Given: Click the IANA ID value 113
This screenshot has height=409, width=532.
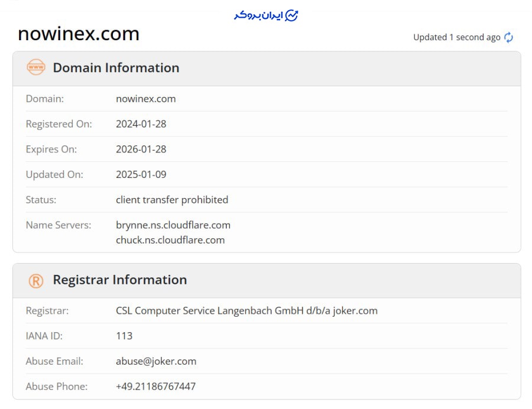Looking at the screenshot, I should tap(124, 336).
